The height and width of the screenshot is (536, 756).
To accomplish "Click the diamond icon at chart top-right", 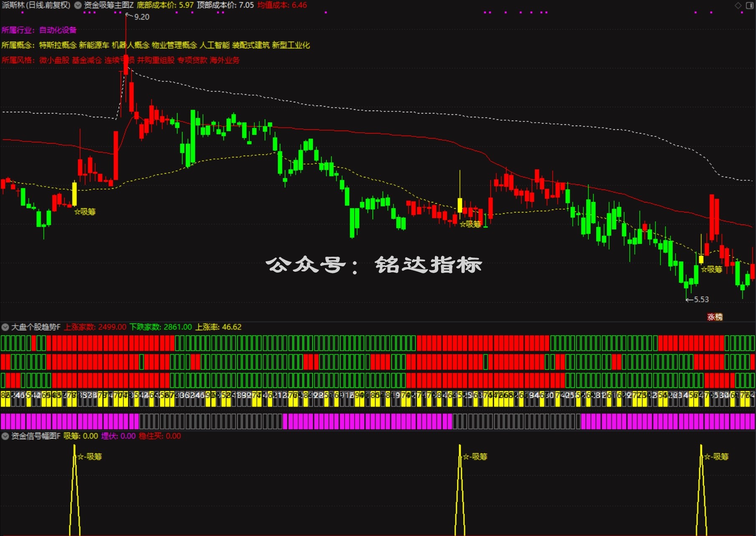I will pos(738,5).
